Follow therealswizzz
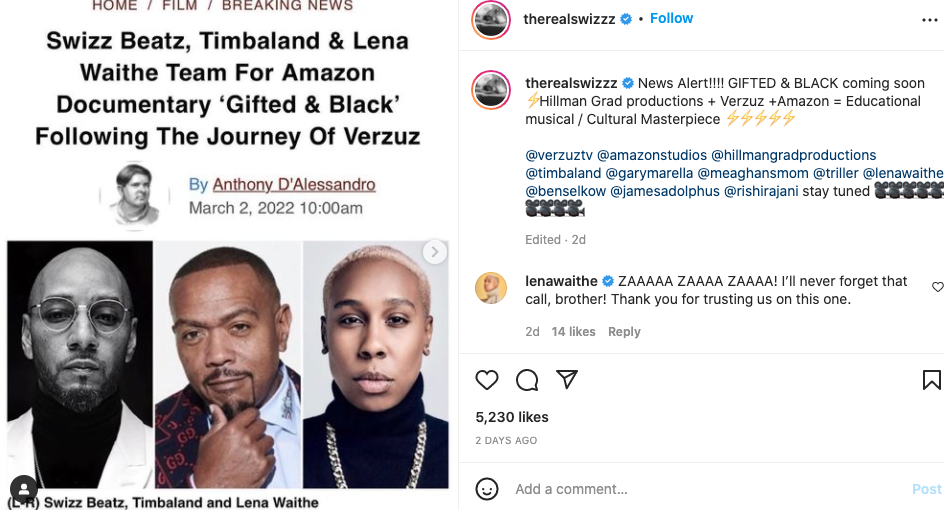 671,19
